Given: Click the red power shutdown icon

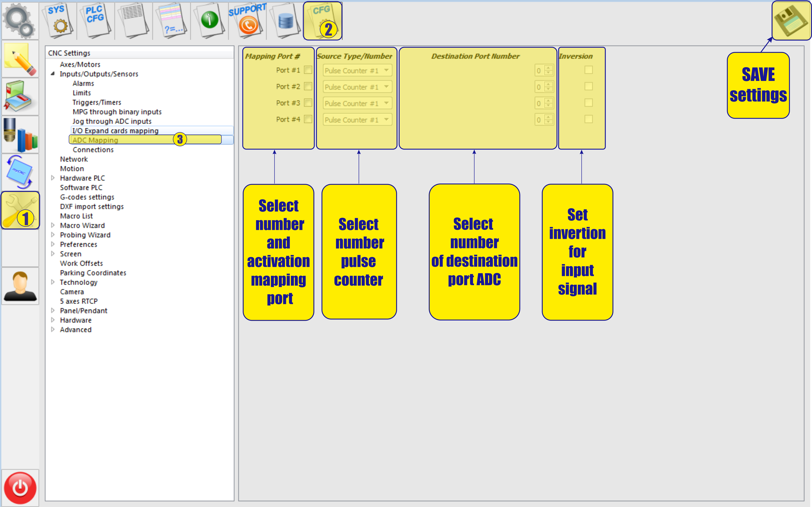Looking at the screenshot, I should coord(20,488).
